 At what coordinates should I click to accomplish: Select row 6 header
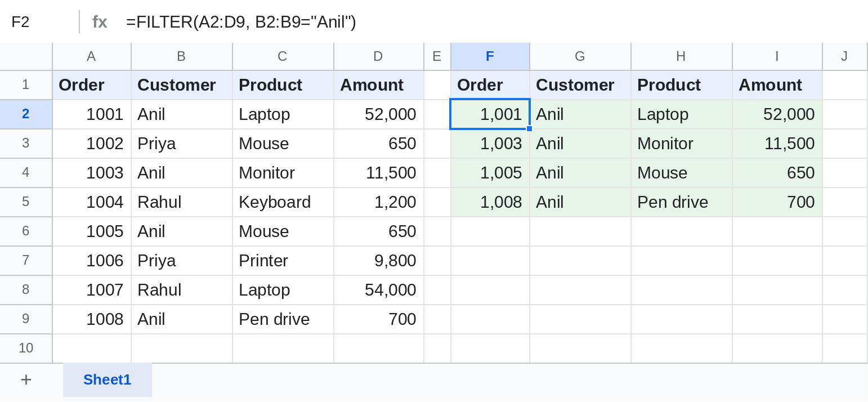pos(26,231)
